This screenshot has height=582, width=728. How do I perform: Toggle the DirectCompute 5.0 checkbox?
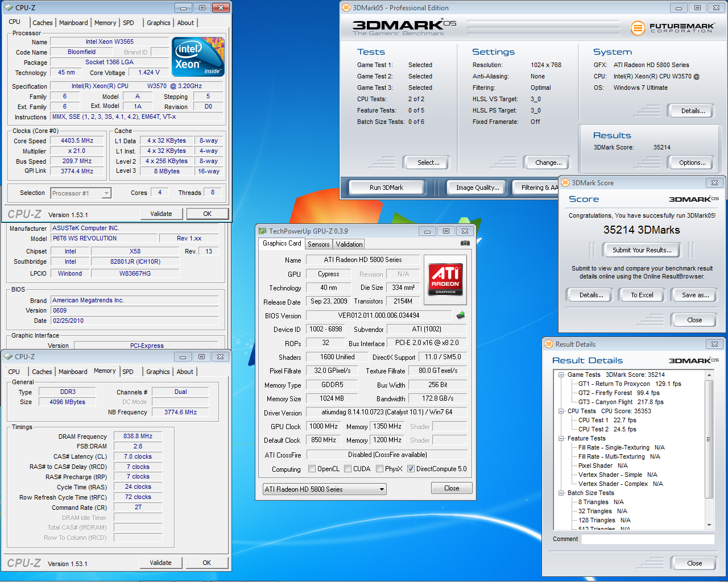[x=411, y=469]
